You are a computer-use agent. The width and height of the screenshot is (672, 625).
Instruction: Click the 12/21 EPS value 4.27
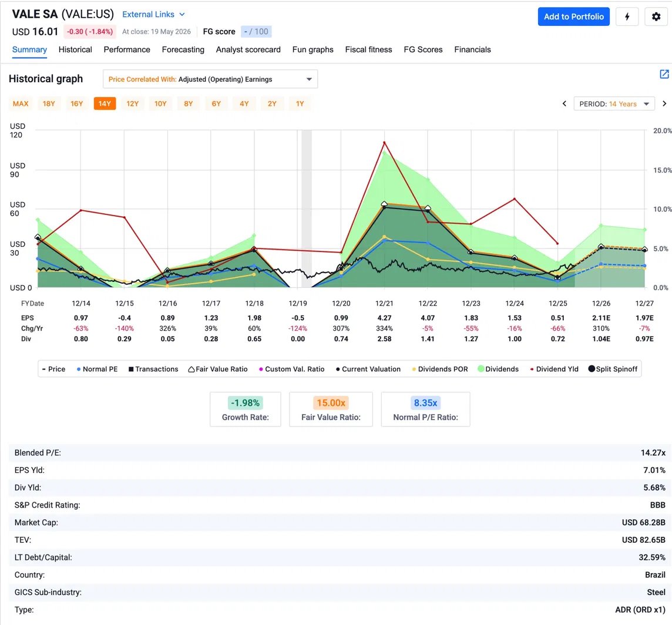point(384,318)
